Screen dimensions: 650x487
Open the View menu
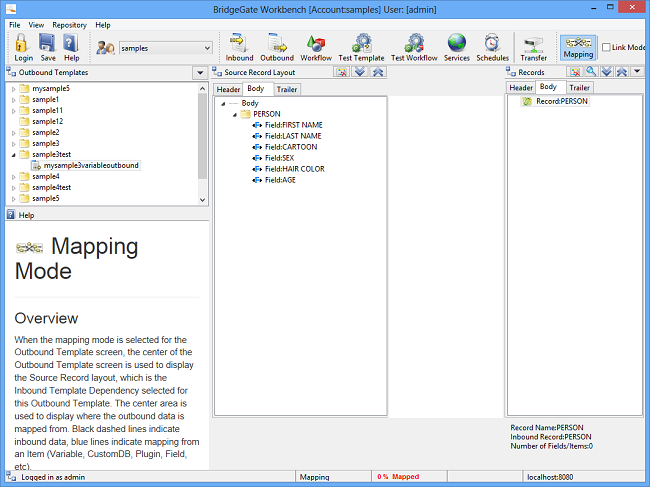pos(36,25)
